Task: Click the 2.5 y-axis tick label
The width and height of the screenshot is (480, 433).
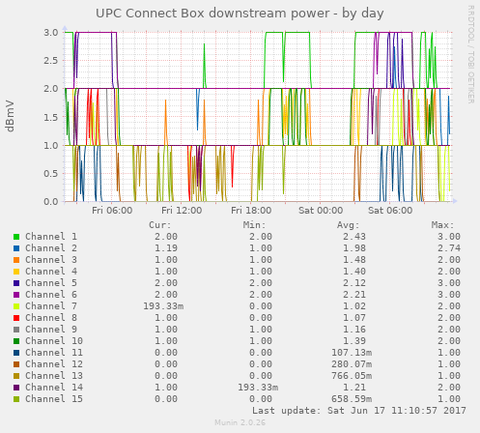Action: (51, 61)
